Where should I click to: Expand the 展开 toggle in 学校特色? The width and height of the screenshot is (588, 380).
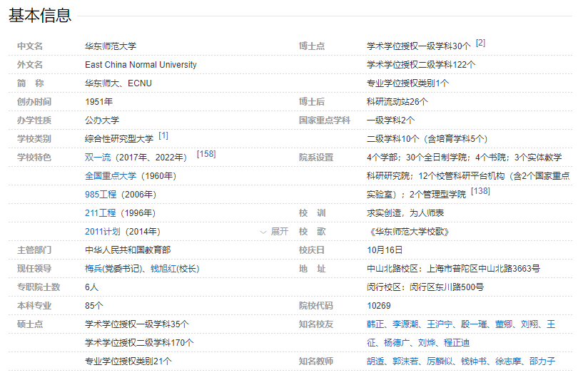pos(275,232)
